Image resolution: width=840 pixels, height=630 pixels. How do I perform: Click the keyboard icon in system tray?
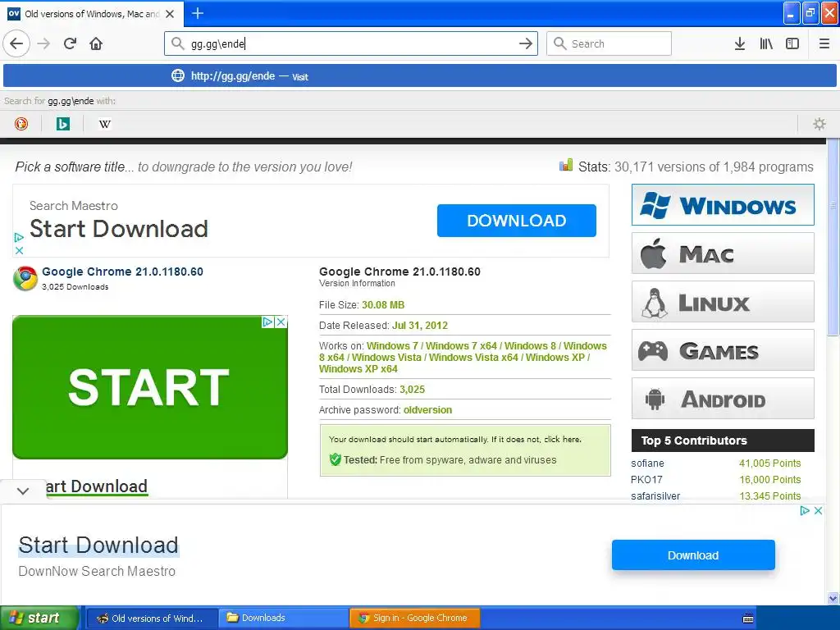click(x=748, y=619)
